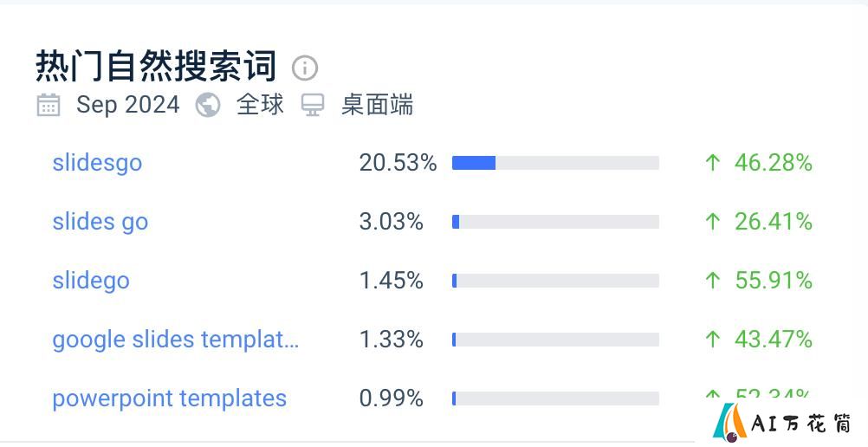This screenshot has width=868, height=447.
Task: Click the green up arrow next to 46.28%
Action: pos(713,163)
